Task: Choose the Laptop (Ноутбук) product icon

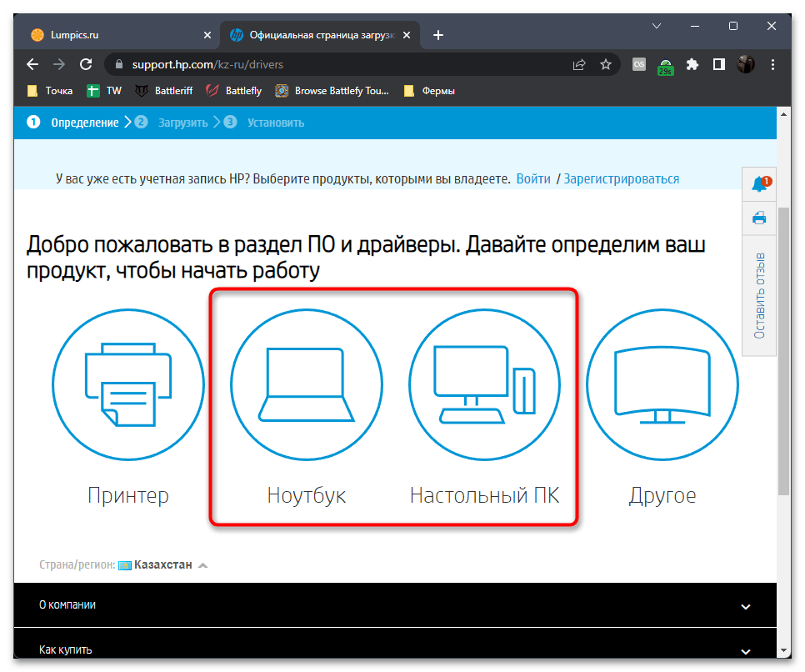Action: pos(307,384)
